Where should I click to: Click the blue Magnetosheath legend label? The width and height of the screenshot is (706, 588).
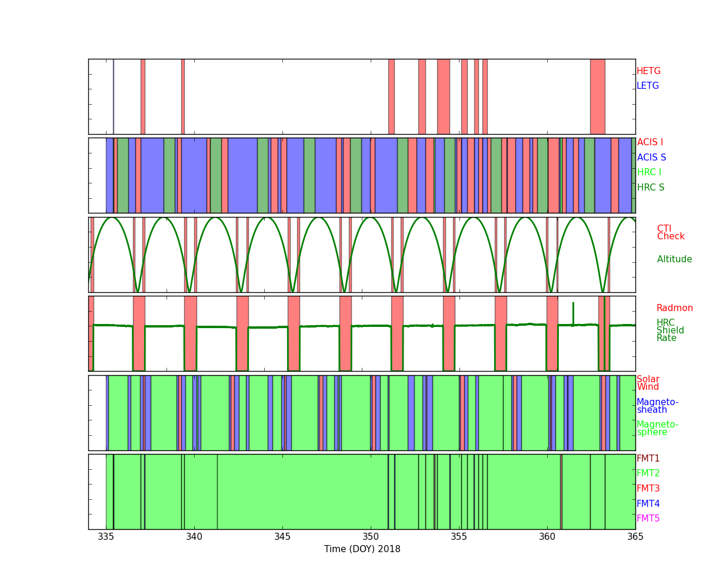pyautogui.click(x=657, y=406)
